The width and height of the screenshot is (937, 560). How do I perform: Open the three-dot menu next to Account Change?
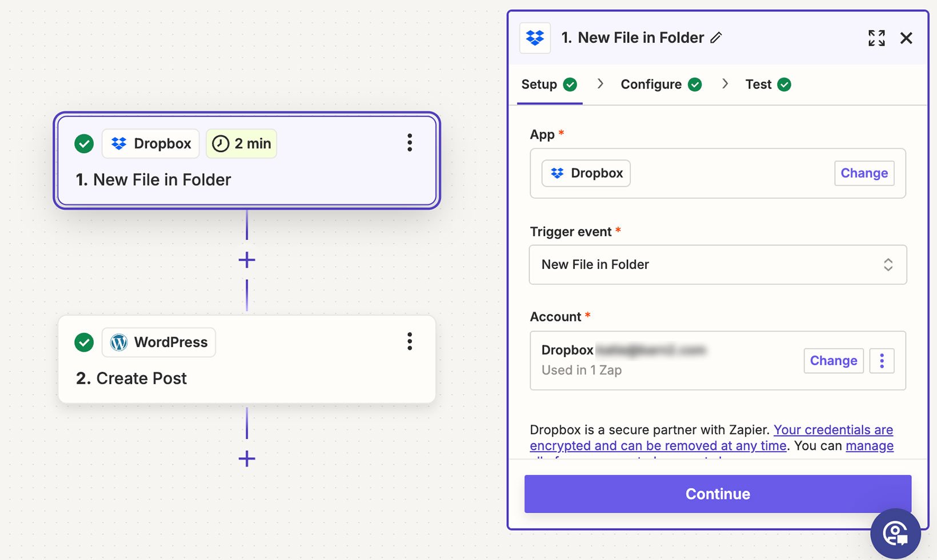[x=882, y=360]
